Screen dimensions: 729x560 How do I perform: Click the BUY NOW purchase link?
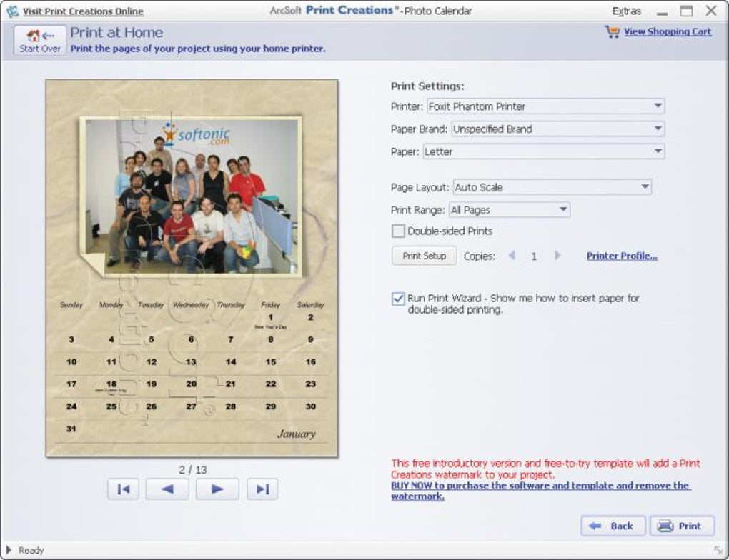(541, 491)
